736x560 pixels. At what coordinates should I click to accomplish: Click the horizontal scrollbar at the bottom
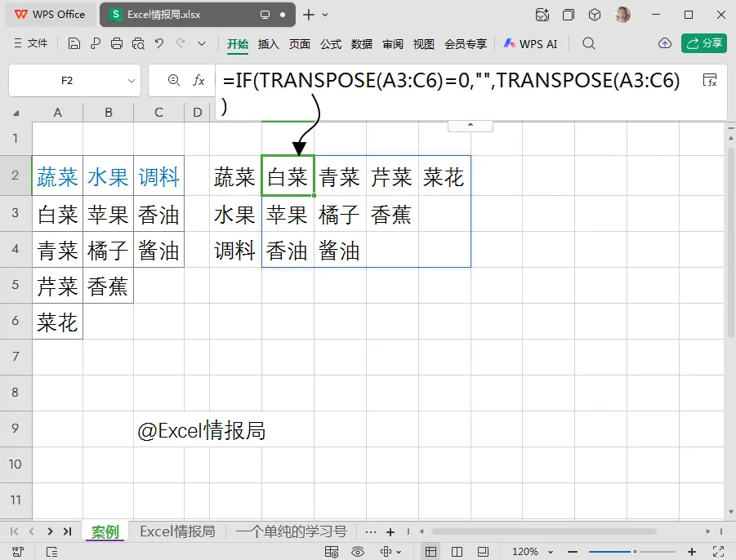click(x=543, y=531)
